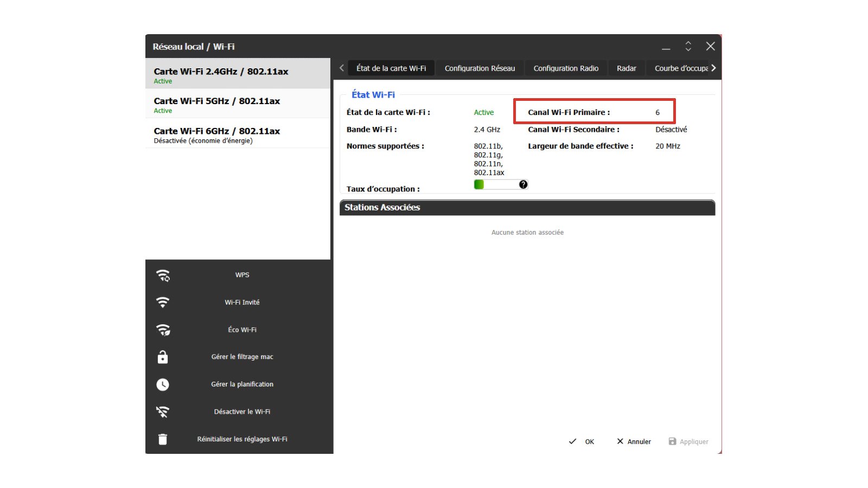
Task: Click the trash icon to reset Wi-Fi
Action: 163,439
